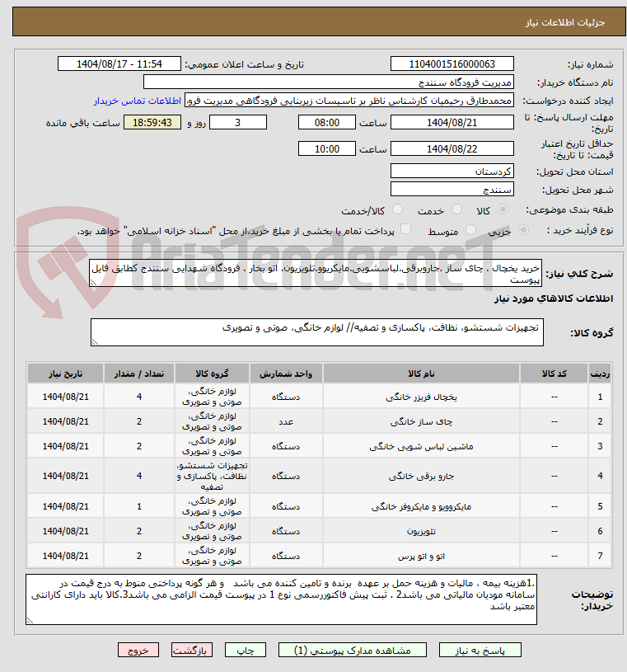
Task: Click the remaining days field showing 3
Action: pos(237,123)
